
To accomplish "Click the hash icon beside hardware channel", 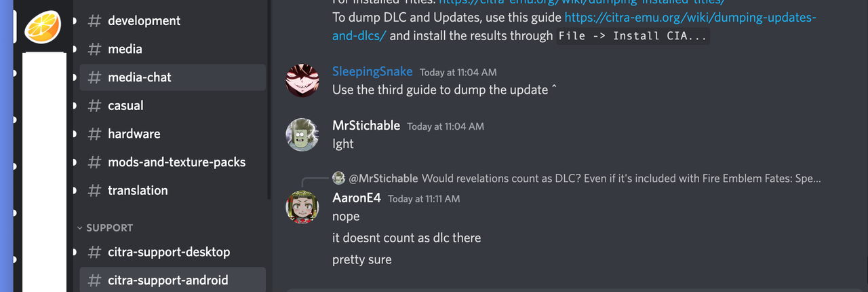I will [95, 134].
